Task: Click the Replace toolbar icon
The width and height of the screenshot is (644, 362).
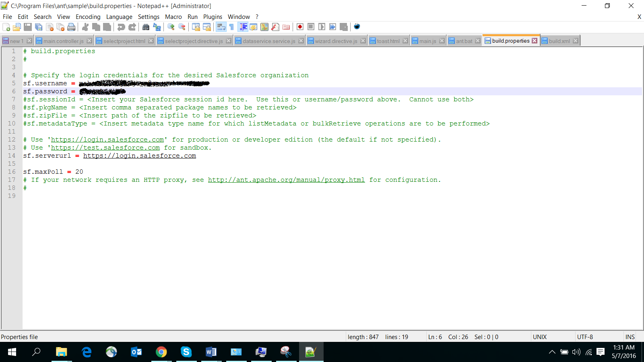Action: [157, 27]
